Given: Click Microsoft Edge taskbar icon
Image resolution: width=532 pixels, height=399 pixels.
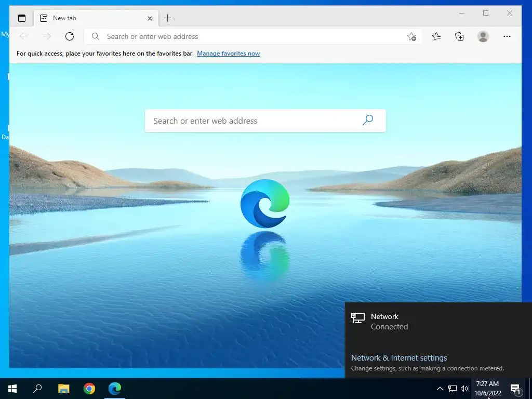Looking at the screenshot, I should [x=115, y=389].
